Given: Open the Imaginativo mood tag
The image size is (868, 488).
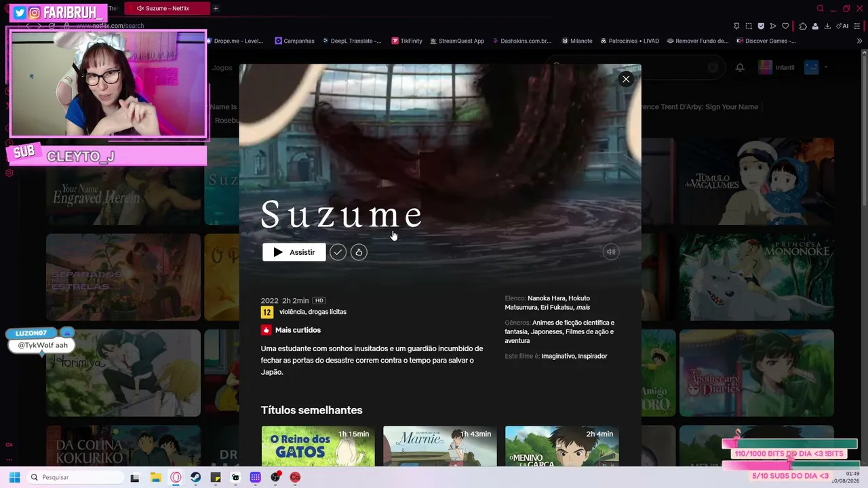Looking at the screenshot, I should click(558, 357).
